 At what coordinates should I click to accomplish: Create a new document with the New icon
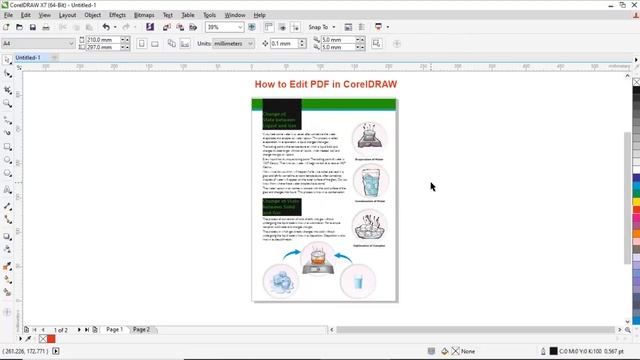point(6,27)
